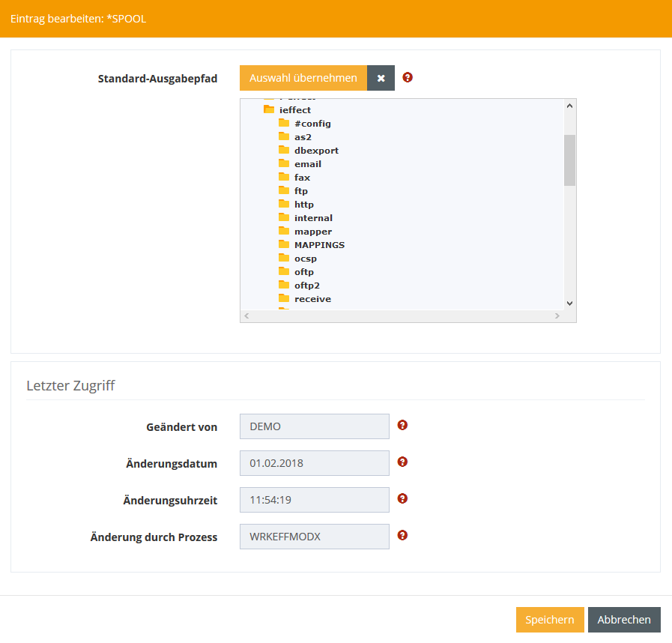
Task: Collapse the ieffect folder node
Action: click(269, 109)
